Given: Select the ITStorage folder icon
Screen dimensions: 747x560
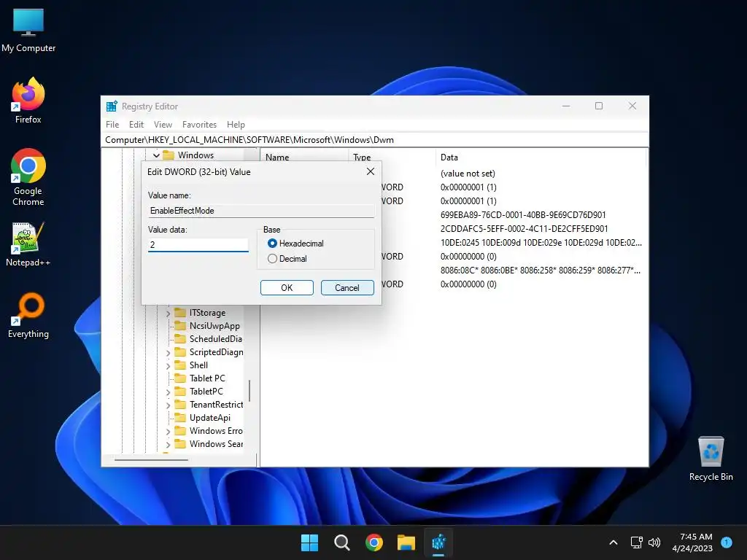Looking at the screenshot, I should [179, 313].
